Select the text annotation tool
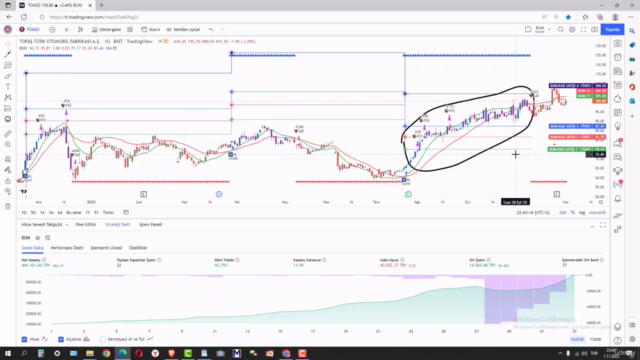 8,87
